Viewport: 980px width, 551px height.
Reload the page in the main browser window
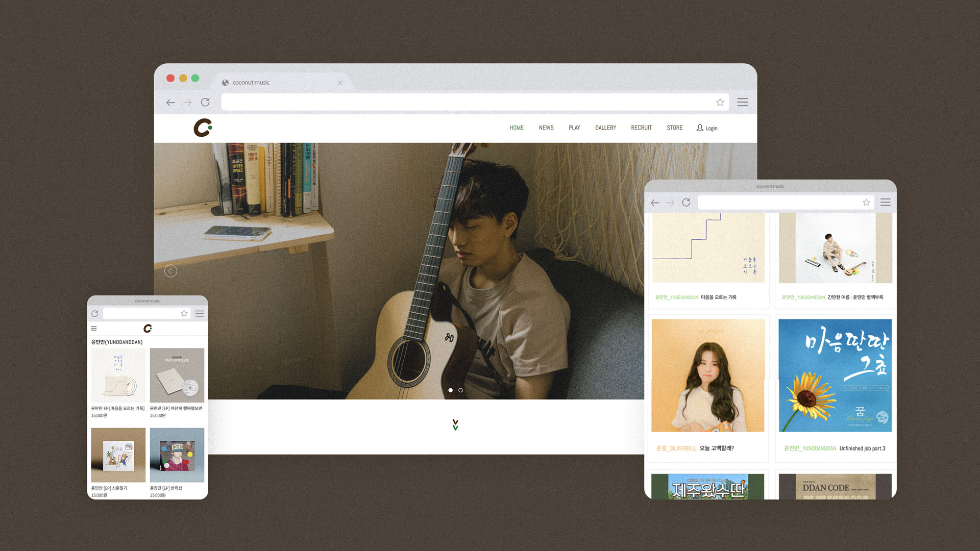pos(205,102)
